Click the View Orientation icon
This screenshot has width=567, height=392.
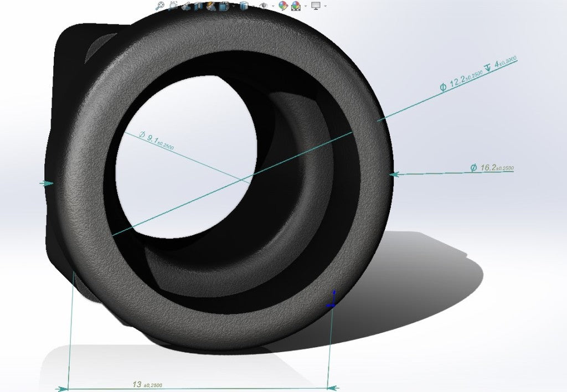(x=223, y=6)
